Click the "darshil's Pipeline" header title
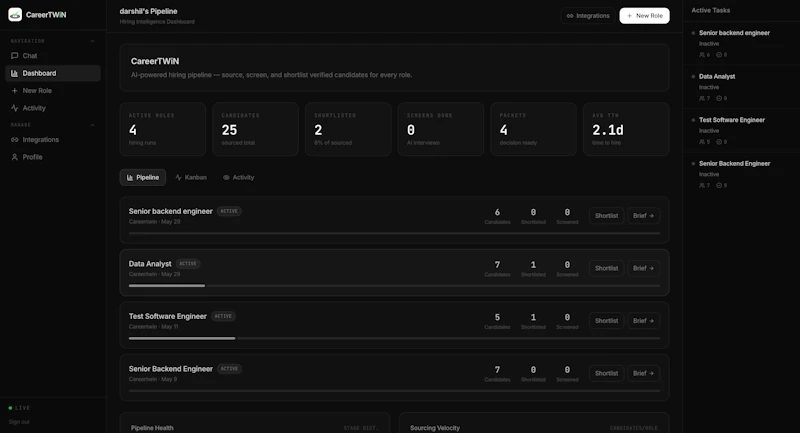 point(148,11)
